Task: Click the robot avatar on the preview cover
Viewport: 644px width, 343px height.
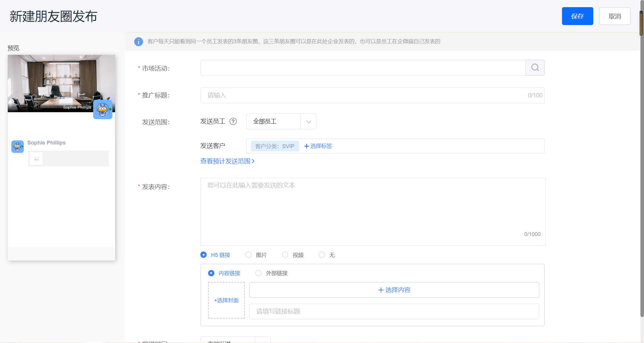Action: pos(103,109)
